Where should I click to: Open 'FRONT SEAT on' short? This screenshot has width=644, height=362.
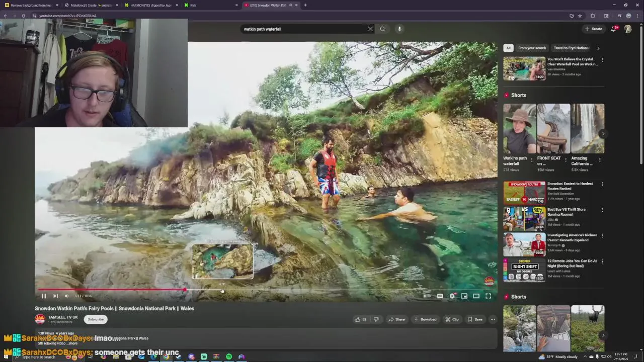point(553,128)
